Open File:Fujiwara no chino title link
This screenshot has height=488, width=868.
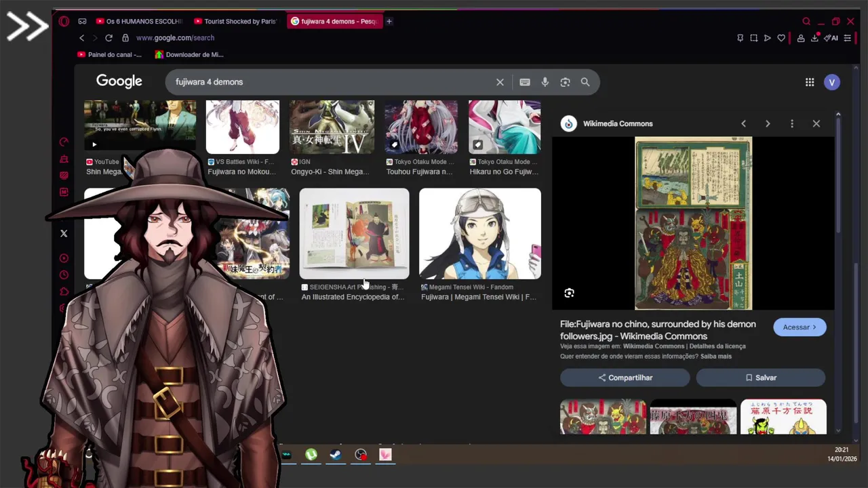coord(658,330)
